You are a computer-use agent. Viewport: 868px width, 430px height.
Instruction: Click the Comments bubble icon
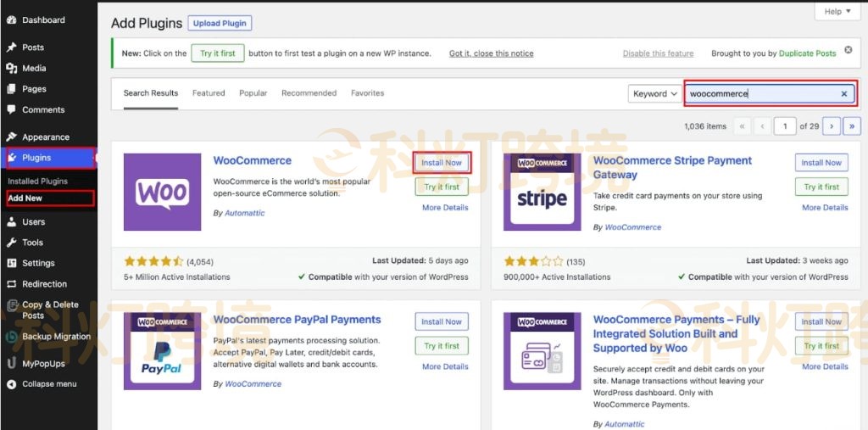(12, 109)
